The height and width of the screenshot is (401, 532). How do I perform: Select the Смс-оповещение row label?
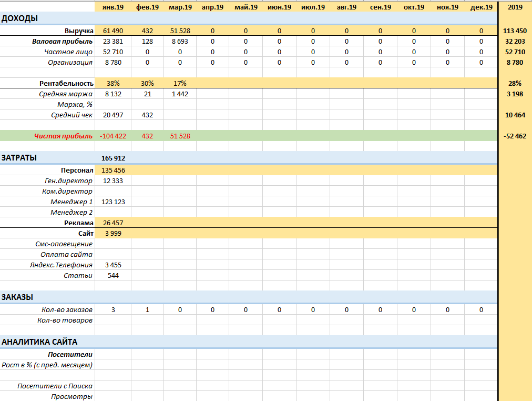[x=64, y=244]
